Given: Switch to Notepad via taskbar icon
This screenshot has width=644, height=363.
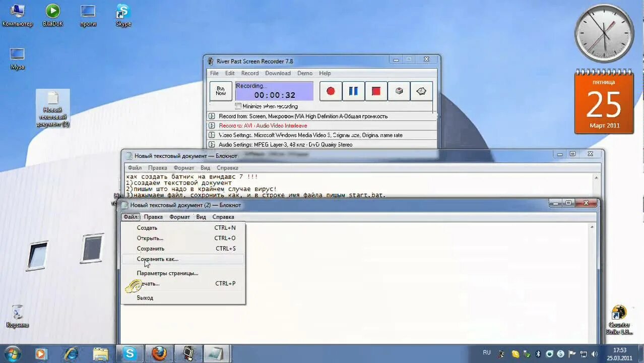Looking at the screenshot, I should point(217,353).
